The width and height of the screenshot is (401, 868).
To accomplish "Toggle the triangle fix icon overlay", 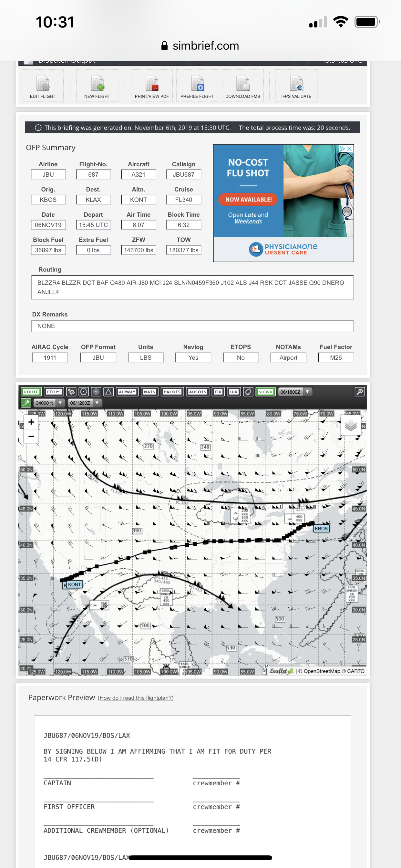I will pyautogui.click(x=108, y=392).
